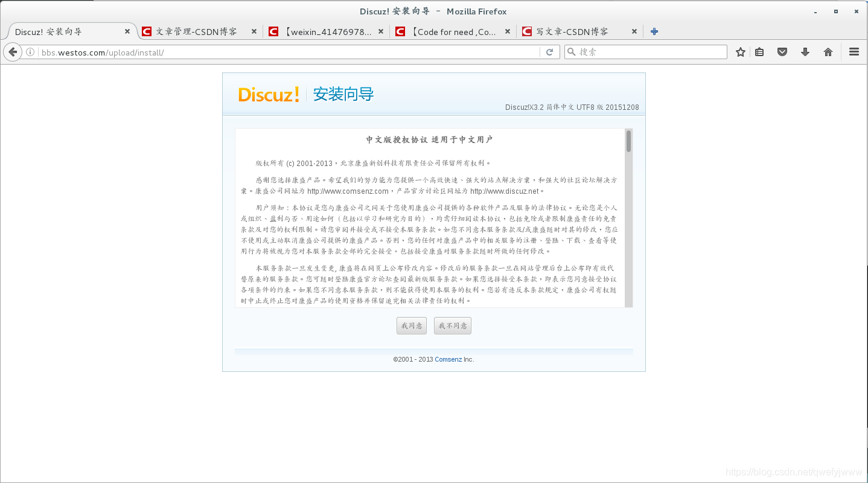Open a new tab with plus icon

(x=654, y=31)
